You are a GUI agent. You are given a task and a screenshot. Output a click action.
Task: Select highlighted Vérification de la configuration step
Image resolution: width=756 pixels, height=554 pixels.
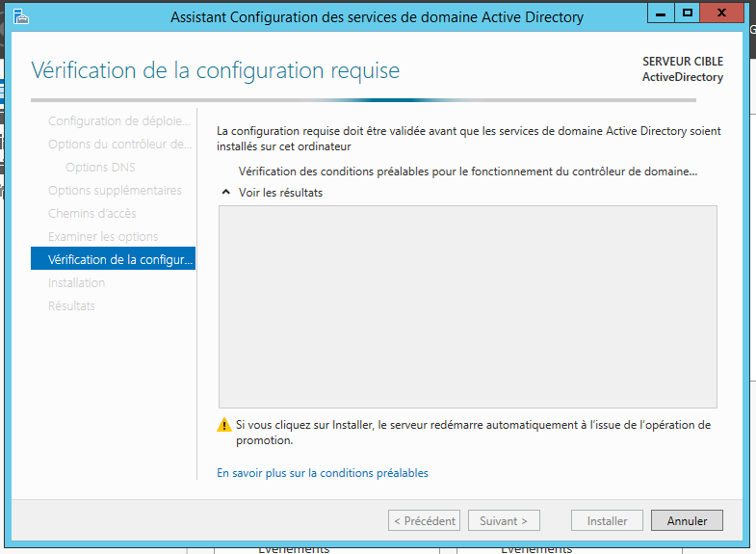[113, 258]
